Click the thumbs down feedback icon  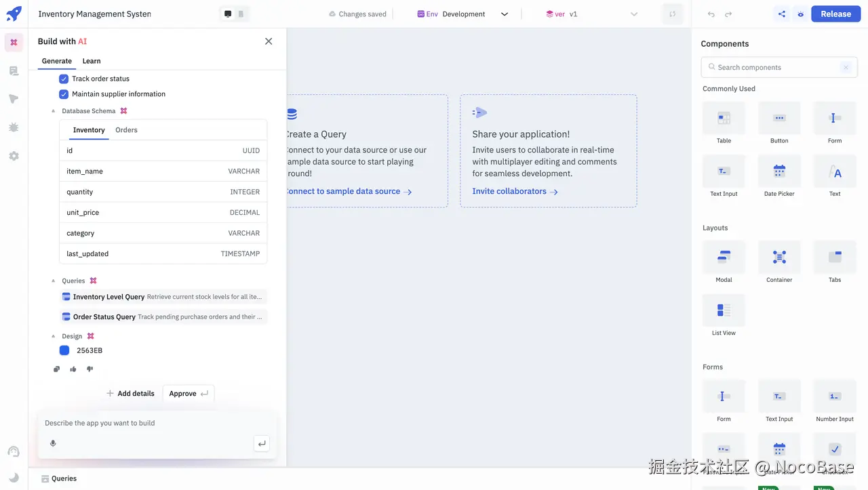[90, 369]
